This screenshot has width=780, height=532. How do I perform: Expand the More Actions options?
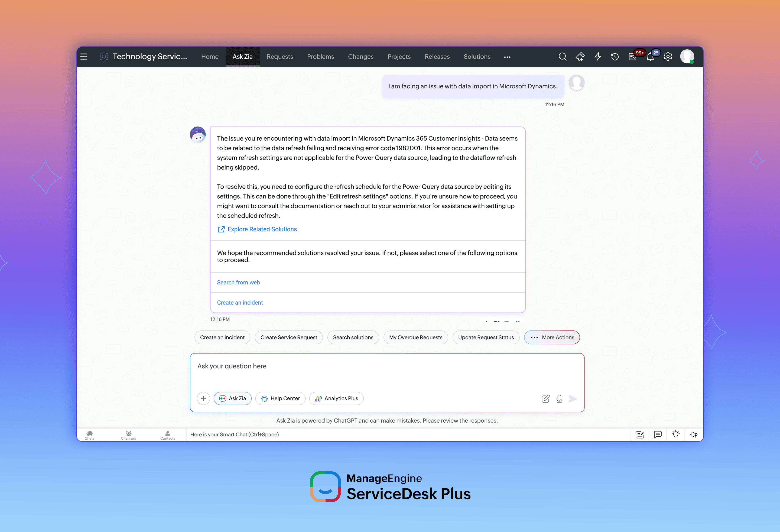tap(552, 337)
